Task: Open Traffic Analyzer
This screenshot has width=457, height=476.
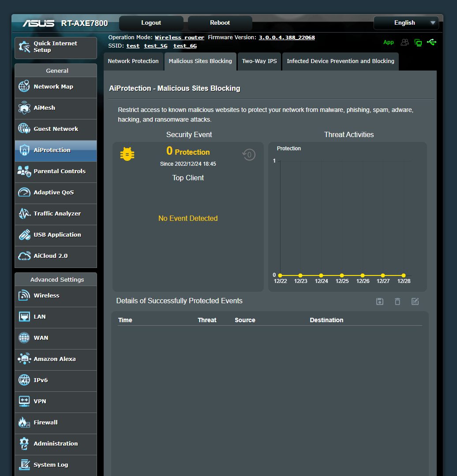Action: [56, 214]
